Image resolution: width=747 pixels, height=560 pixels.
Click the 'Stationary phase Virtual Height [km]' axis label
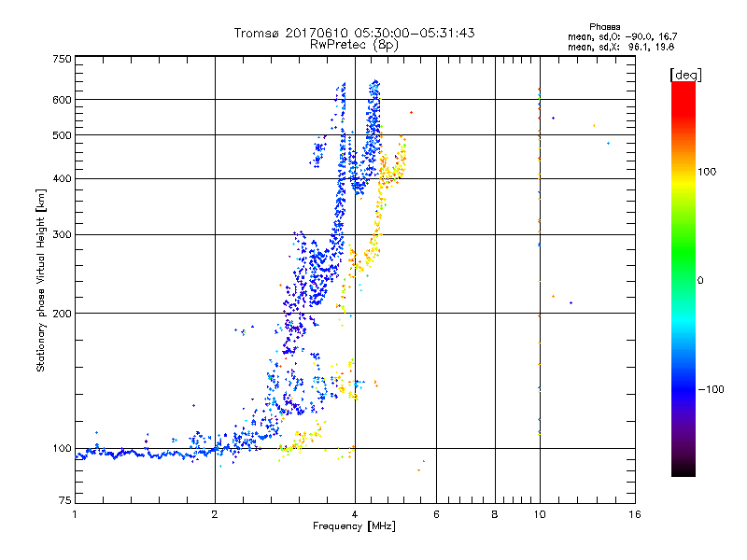point(41,280)
